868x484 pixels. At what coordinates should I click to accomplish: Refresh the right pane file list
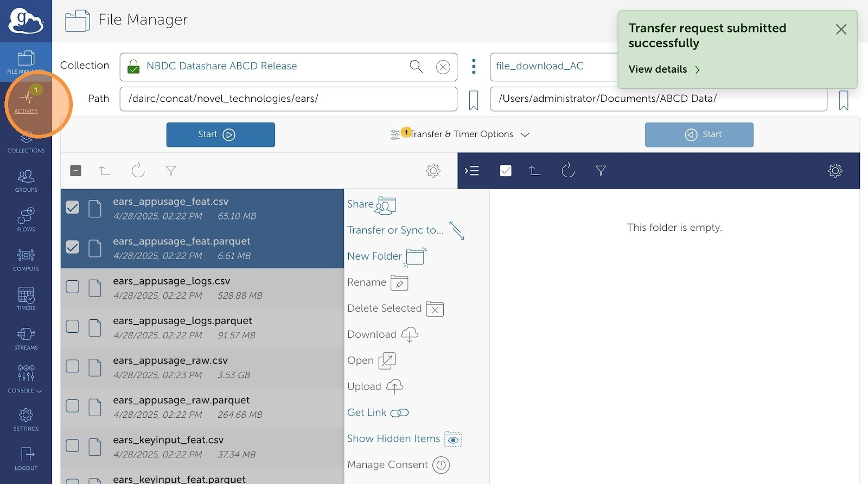pos(568,170)
